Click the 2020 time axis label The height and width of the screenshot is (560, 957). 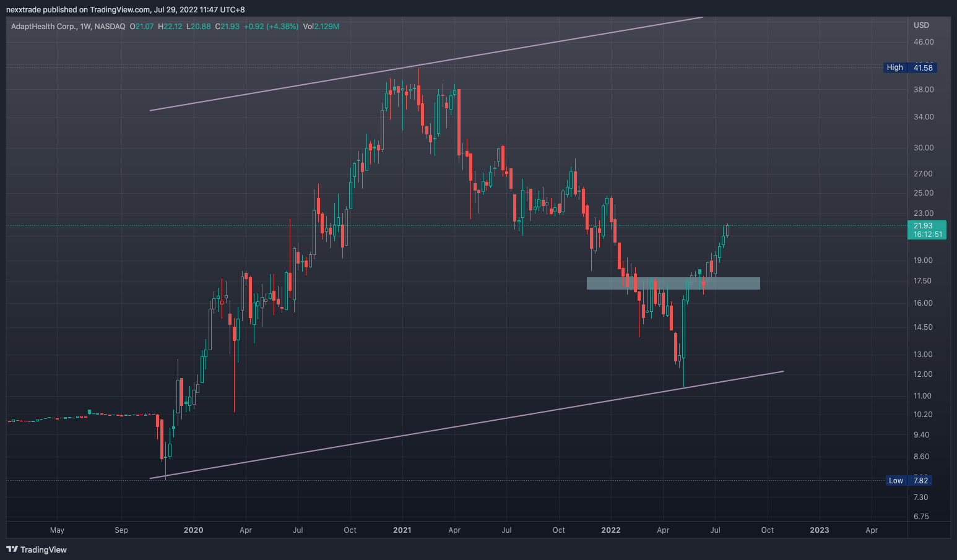[x=194, y=530]
